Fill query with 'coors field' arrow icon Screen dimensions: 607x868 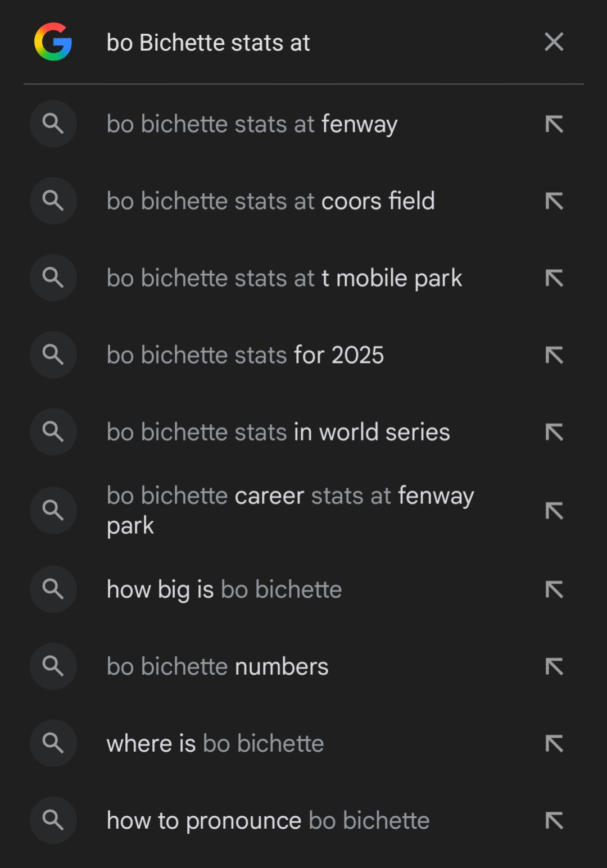click(554, 201)
